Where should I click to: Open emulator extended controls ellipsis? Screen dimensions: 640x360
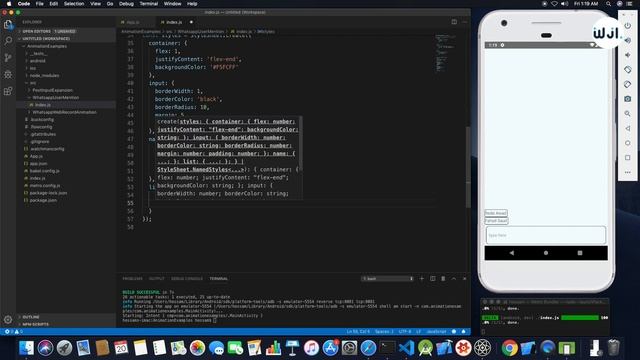628,172
